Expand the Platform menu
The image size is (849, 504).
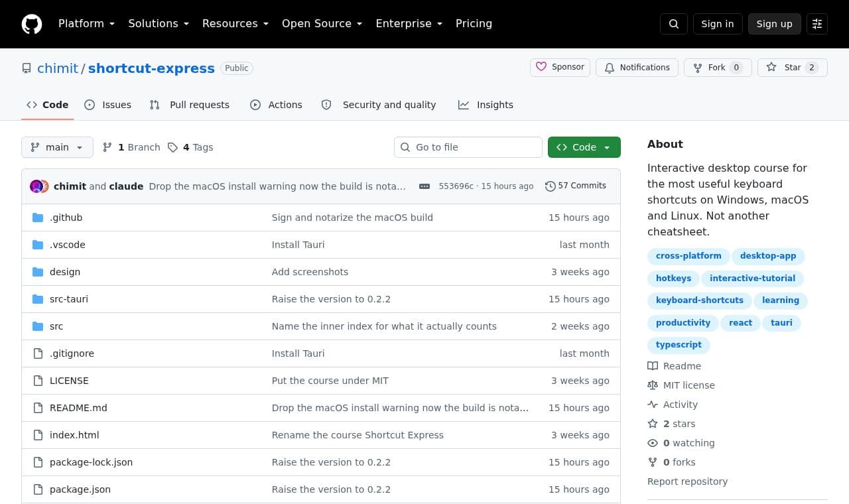(x=87, y=24)
